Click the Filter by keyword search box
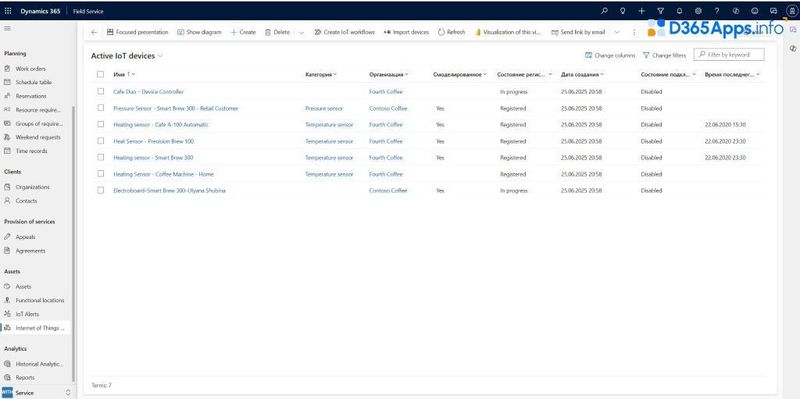Viewport: 800px width, 399px height. tap(729, 55)
